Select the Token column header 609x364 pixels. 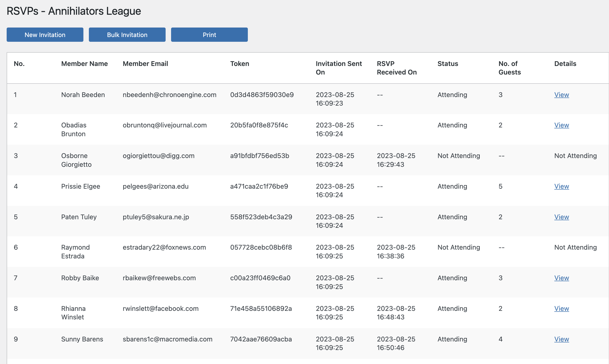click(240, 64)
